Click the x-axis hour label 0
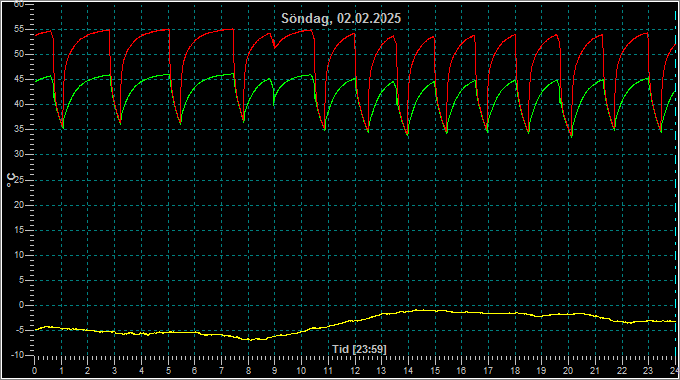 [x=34, y=371]
